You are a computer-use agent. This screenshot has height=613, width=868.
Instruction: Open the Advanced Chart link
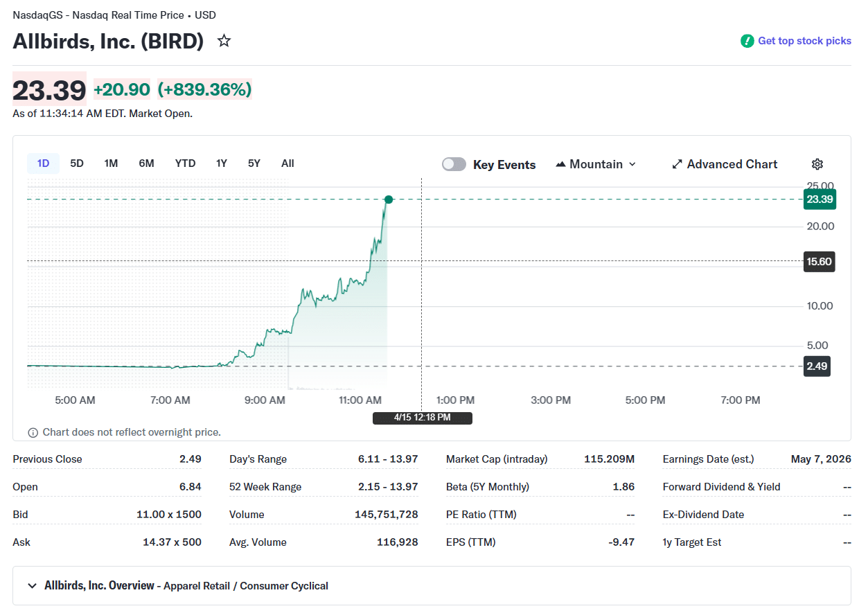732,164
